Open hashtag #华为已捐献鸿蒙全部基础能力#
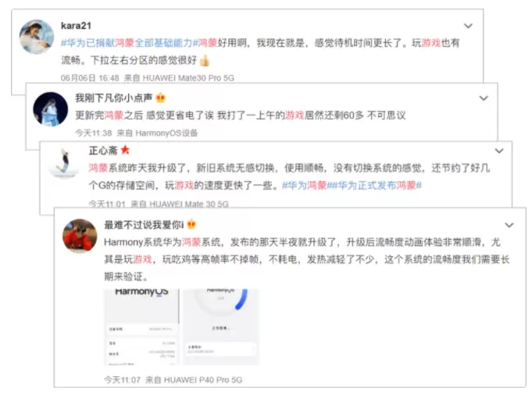532x398 pixels. [129, 43]
